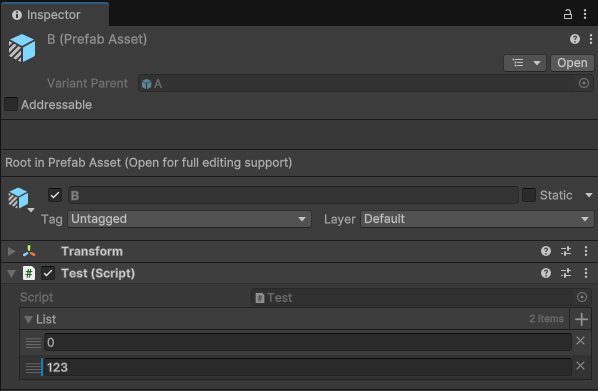This screenshot has width=598, height=391.
Task: Add a new List item with plus
Action: point(581,319)
